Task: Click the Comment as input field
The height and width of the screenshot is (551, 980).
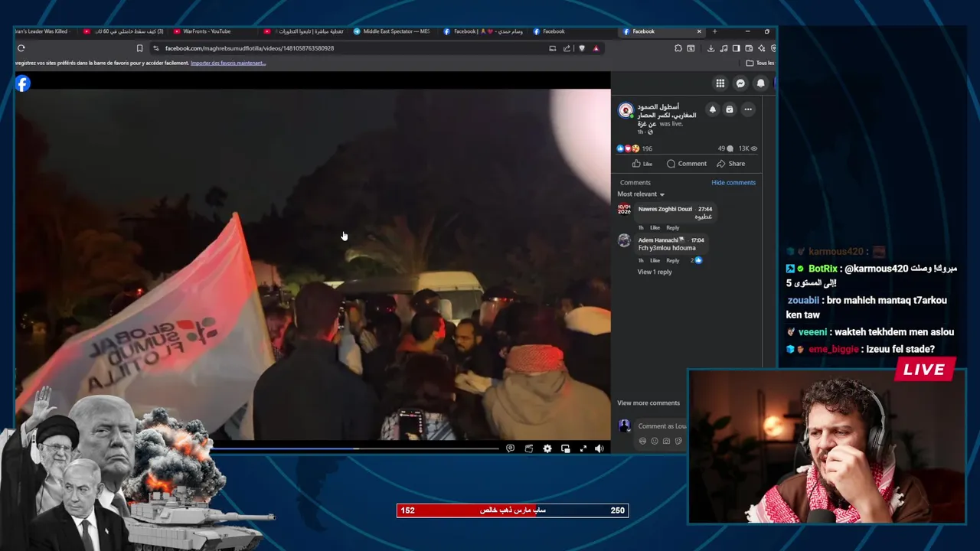Action: point(662,426)
